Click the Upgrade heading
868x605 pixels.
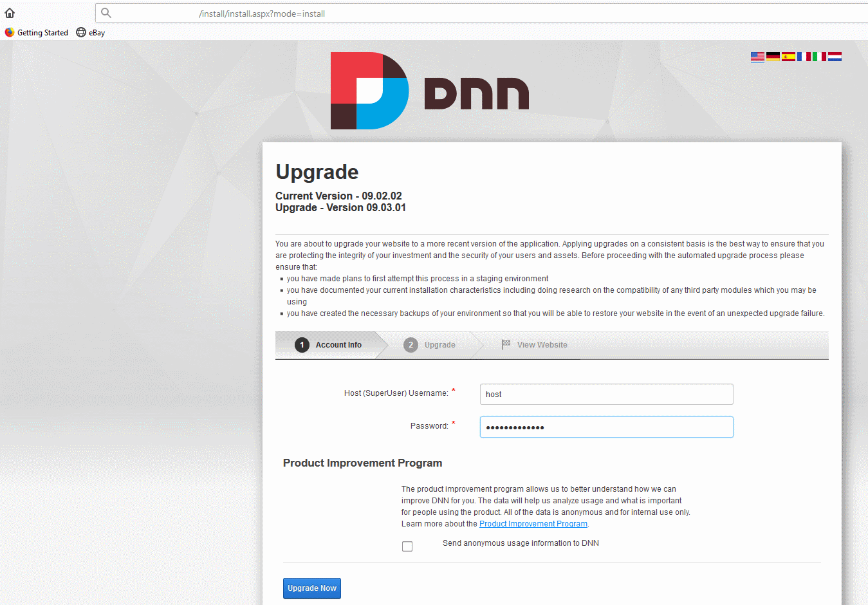pyautogui.click(x=317, y=172)
